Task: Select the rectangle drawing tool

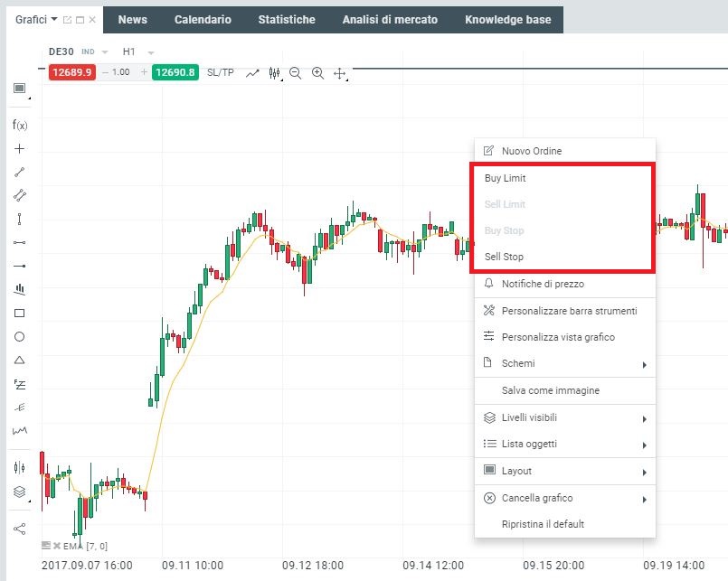Action: point(19,314)
